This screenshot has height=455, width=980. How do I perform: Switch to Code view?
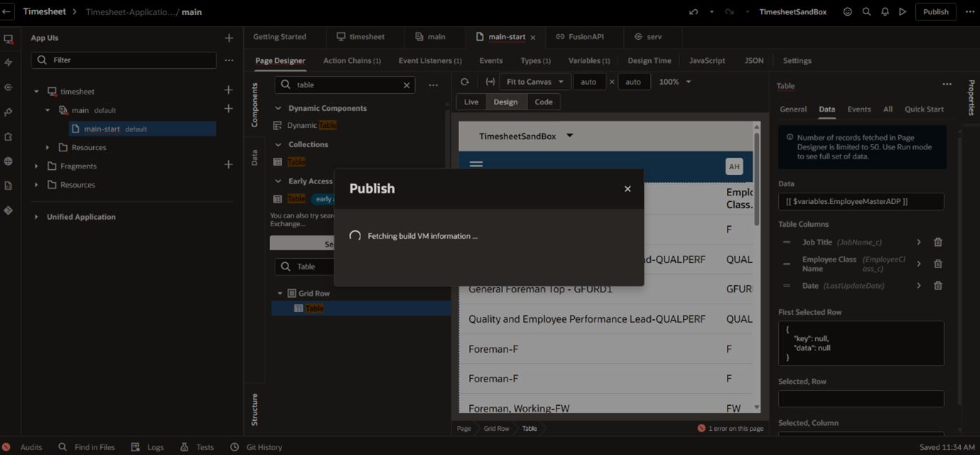(x=544, y=102)
